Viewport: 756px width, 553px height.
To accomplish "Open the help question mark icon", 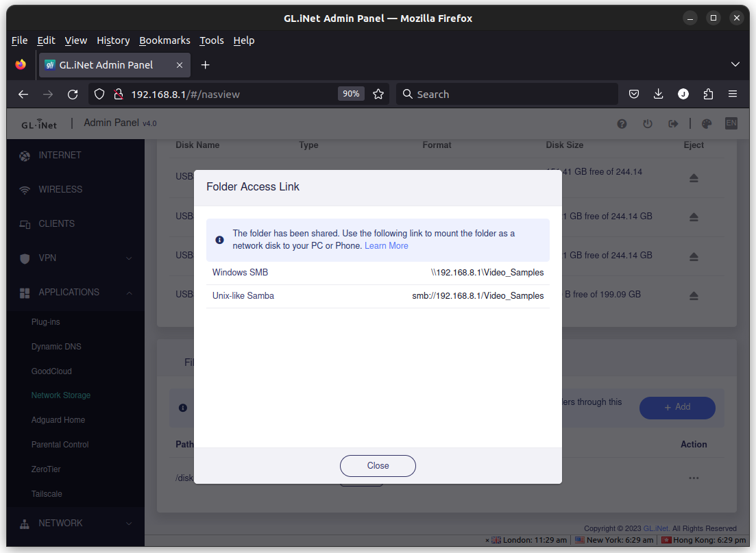I will coord(622,124).
